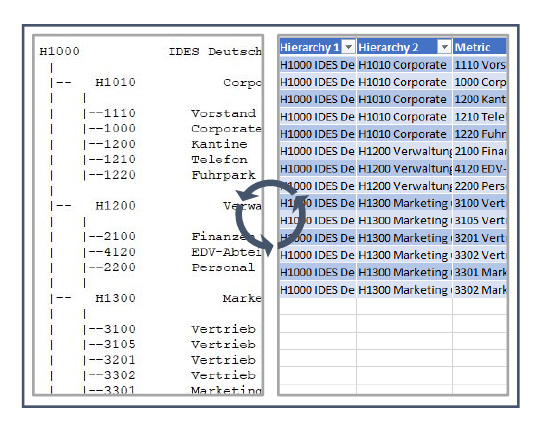The width and height of the screenshot is (540, 430).
Task: Select the Metric column header
Action: pyautogui.click(x=480, y=47)
